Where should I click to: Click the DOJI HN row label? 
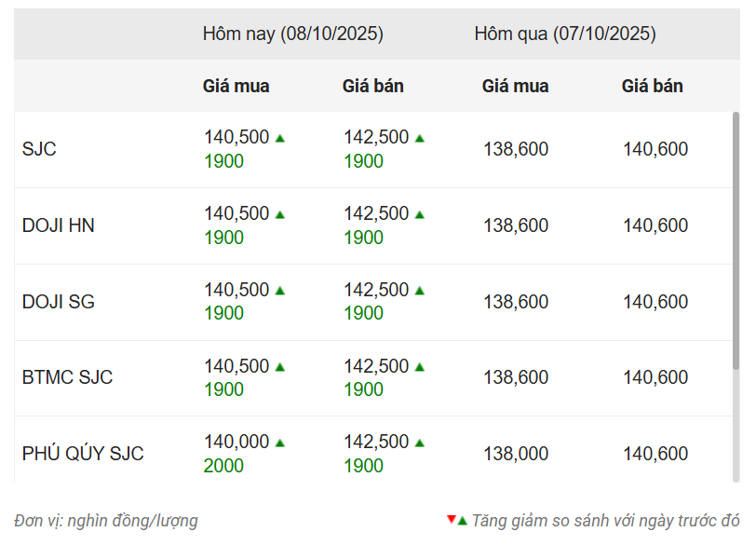(58, 225)
